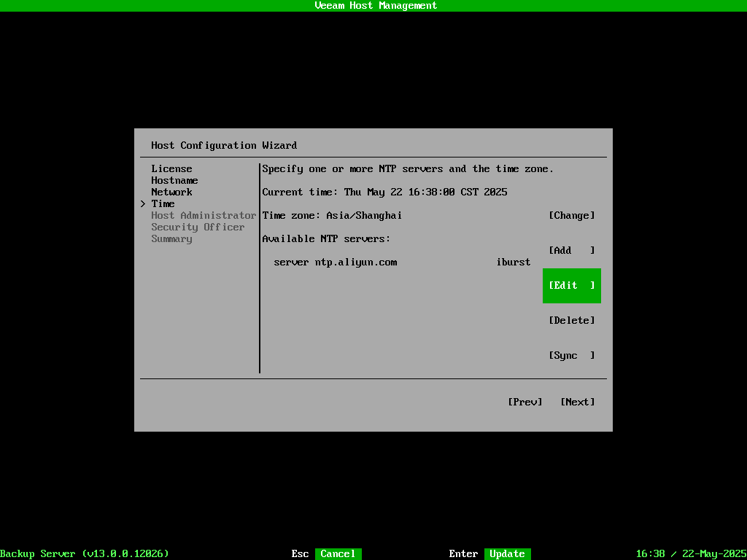747x560 pixels.
Task: Click the Available NTP servers label
Action: point(326,238)
